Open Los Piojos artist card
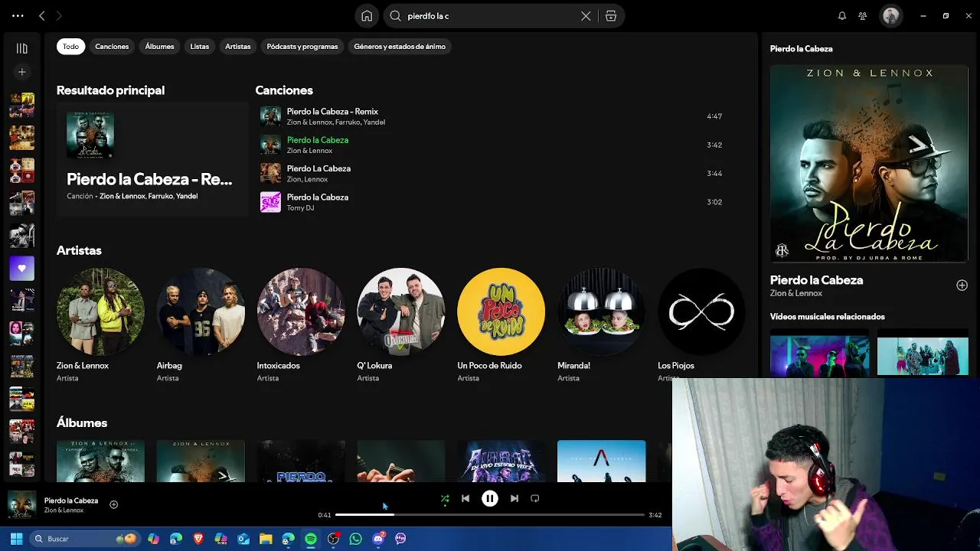This screenshot has width=980, height=551. [x=701, y=325]
